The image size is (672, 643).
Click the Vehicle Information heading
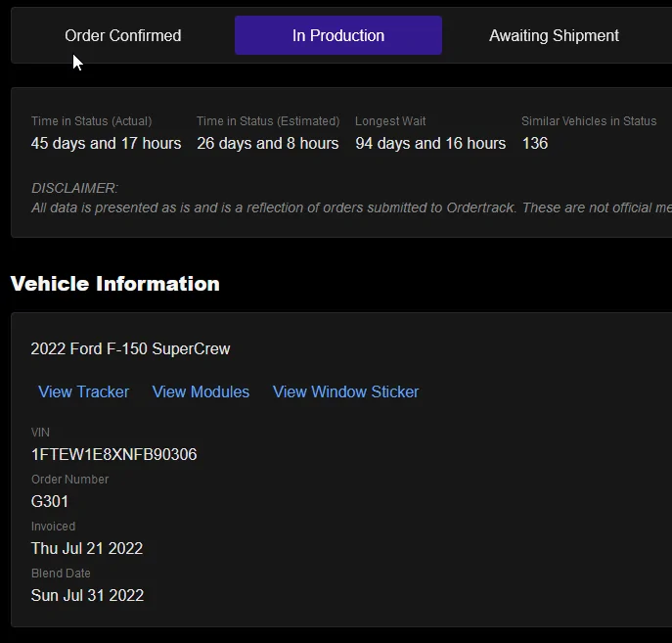114,284
